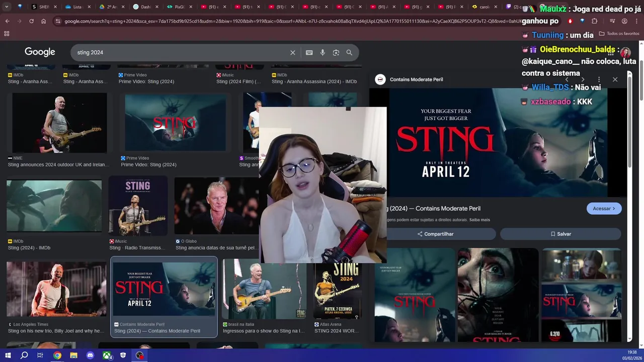Screen dimensions: 644x362
Task: Go back in browser history
Action: 7,21
